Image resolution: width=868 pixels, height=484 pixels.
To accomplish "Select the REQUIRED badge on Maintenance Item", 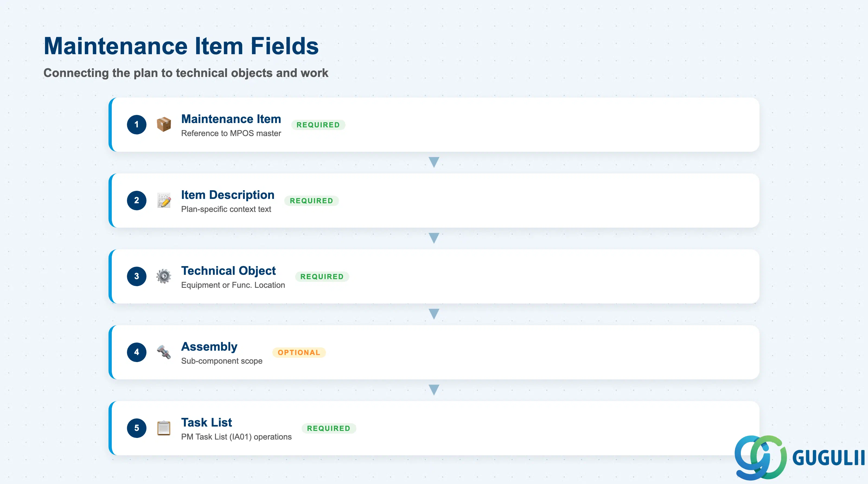I will click(x=318, y=125).
